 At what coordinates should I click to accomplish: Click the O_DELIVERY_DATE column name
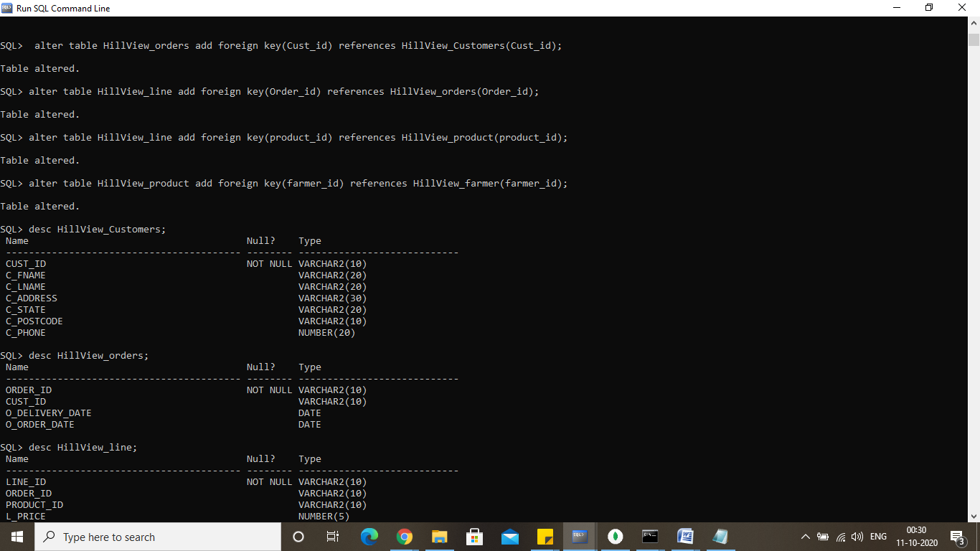[x=49, y=413]
